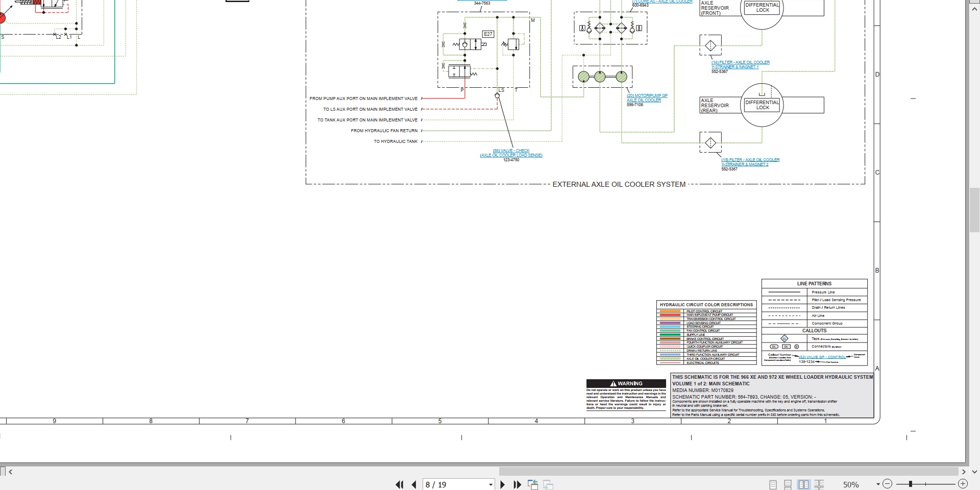Viewport: 980px width, 490px height.
Task: Click the zoom slider handle
Action: (910, 484)
